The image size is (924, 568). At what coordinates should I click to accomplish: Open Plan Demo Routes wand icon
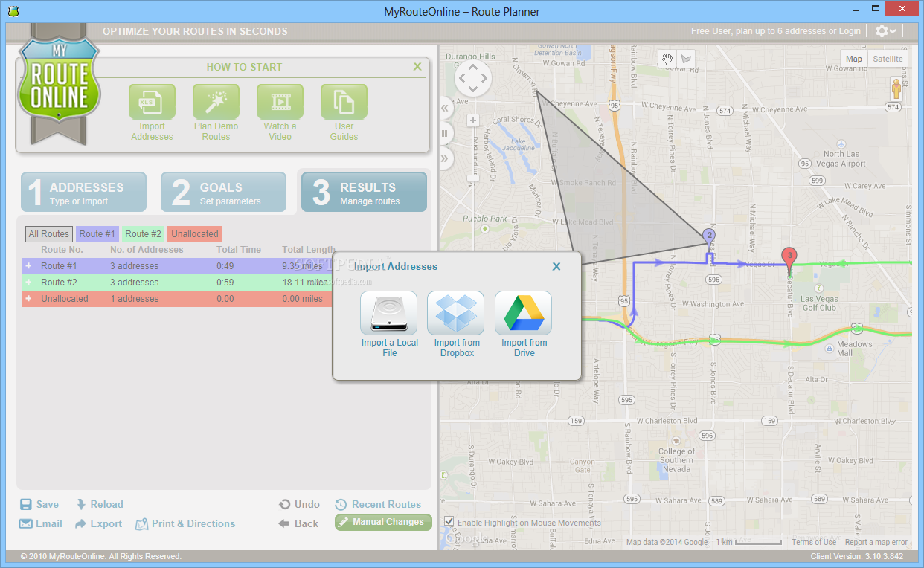coord(216,102)
